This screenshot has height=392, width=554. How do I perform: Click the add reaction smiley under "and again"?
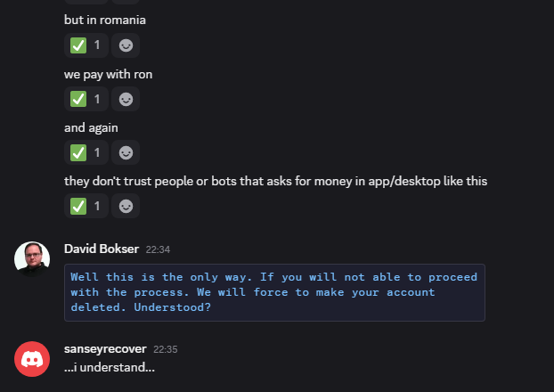click(x=126, y=152)
